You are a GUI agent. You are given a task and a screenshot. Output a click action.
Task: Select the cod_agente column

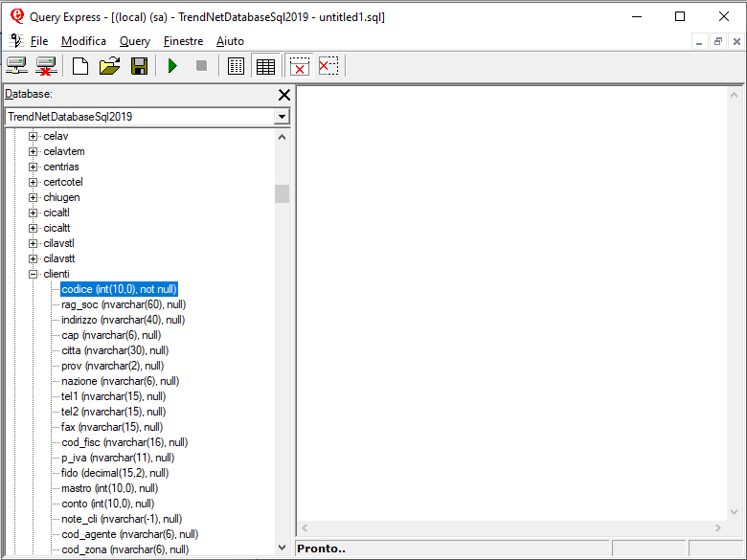tap(129, 534)
